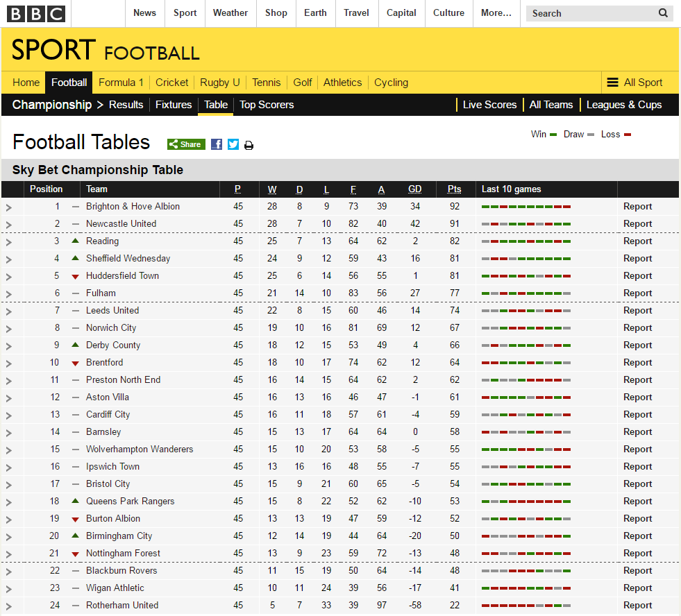The image size is (681, 616).
Task: Share the page via Facebook icon
Action: click(x=217, y=144)
